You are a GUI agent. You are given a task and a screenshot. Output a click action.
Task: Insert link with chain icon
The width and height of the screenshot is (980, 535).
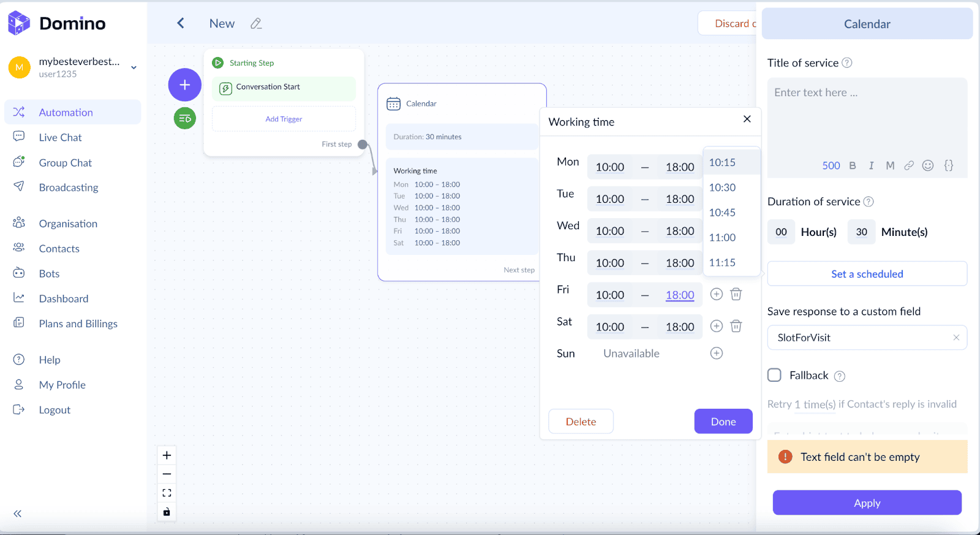[909, 165]
